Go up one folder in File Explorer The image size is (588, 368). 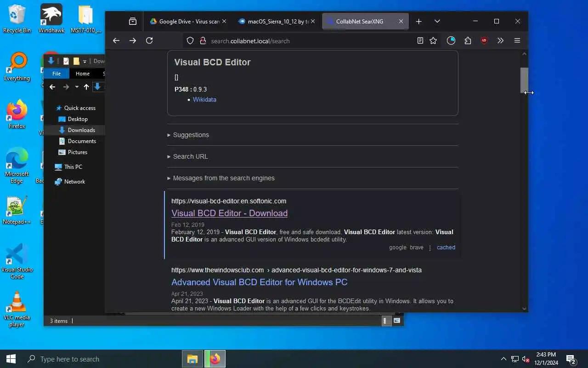[86, 87]
